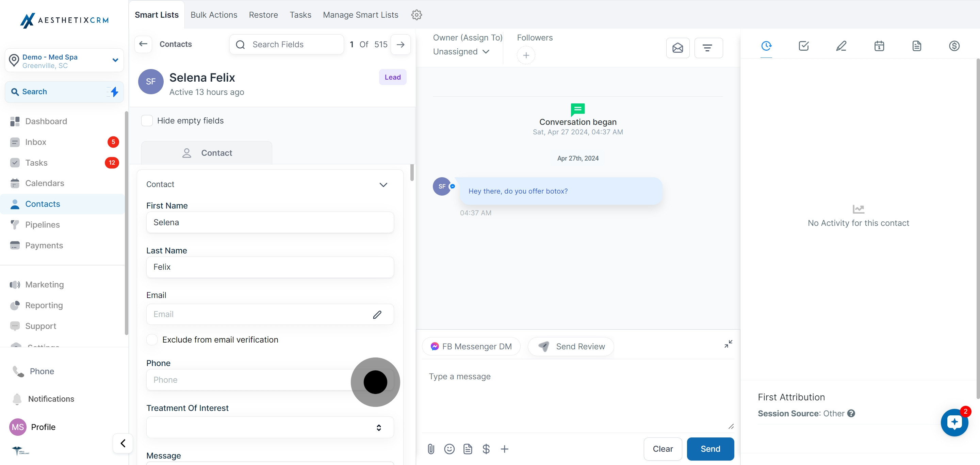The image size is (980, 465).
Task: Open the Tasks top tab
Action: pos(300,15)
